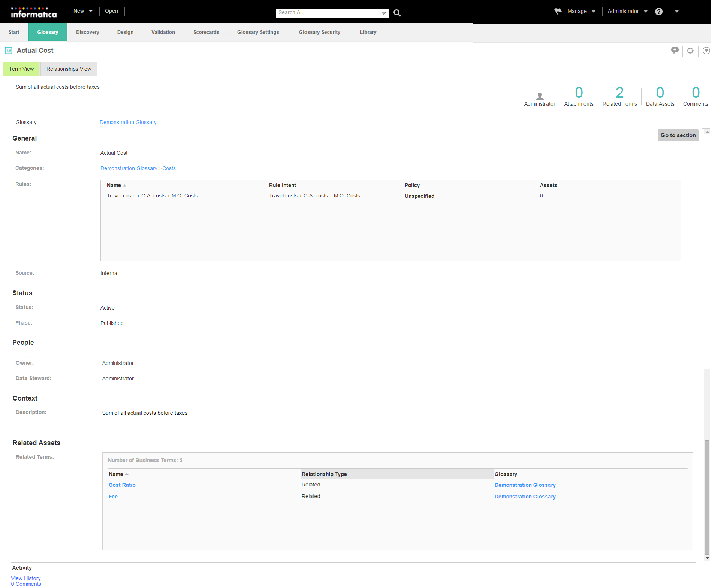The image size is (712, 588).
Task: Click the Manage flag icon
Action: tap(558, 11)
